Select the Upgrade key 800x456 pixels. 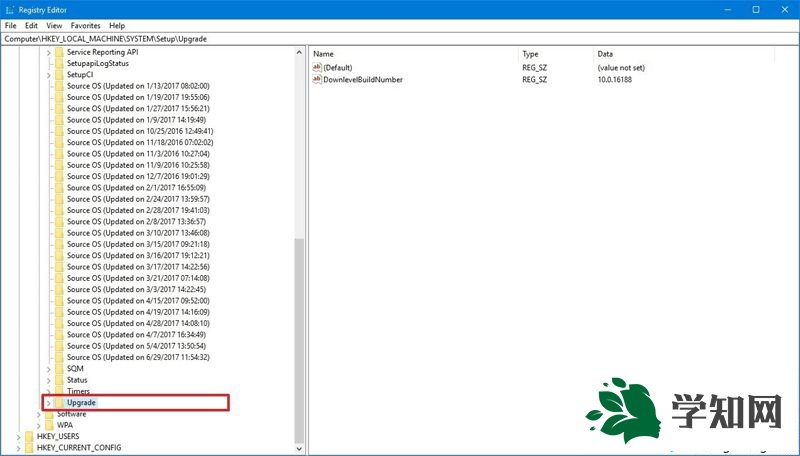(x=81, y=402)
